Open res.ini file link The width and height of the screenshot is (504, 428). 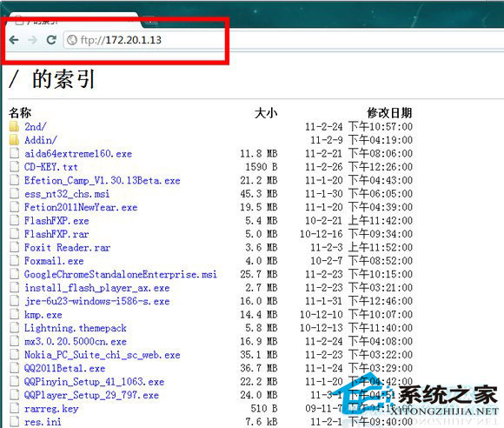(43, 422)
